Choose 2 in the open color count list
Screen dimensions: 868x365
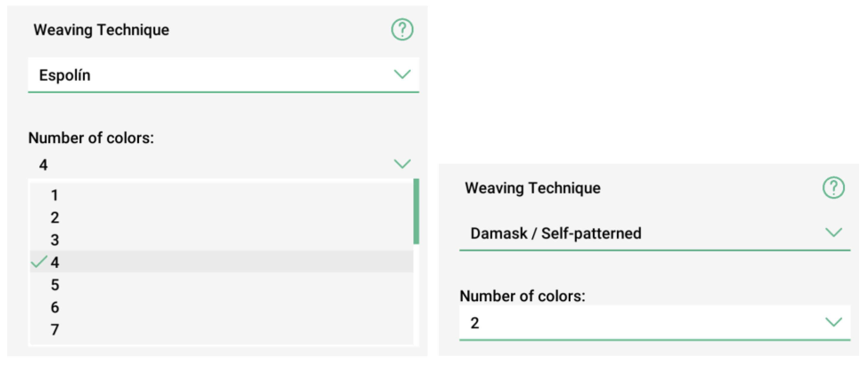55,218
